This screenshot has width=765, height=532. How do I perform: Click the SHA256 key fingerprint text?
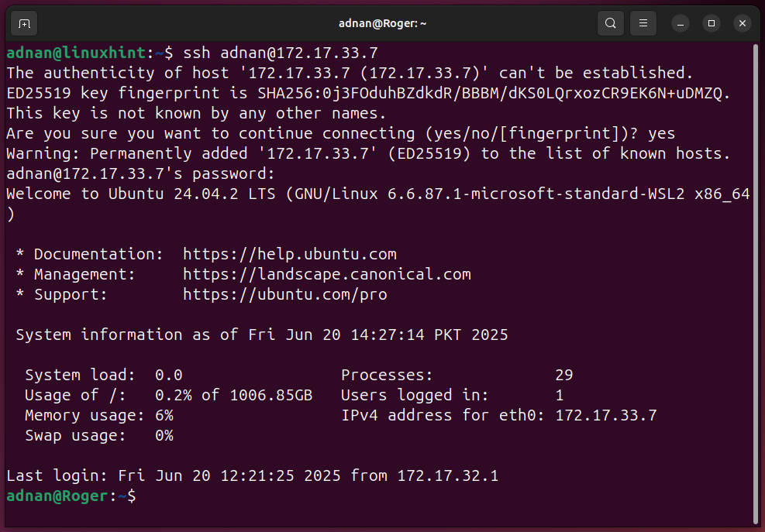494,93
